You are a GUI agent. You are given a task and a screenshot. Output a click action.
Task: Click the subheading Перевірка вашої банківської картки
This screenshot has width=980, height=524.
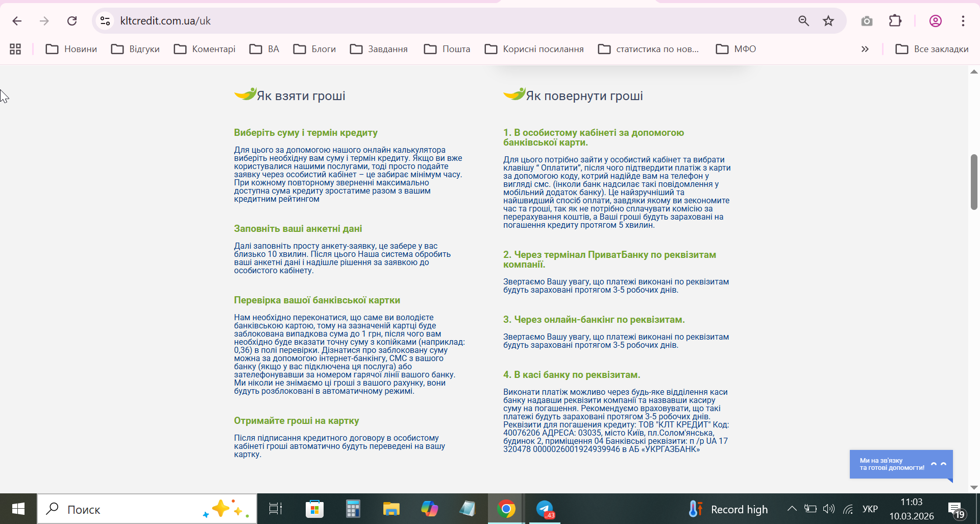click(x=317, y=300)
